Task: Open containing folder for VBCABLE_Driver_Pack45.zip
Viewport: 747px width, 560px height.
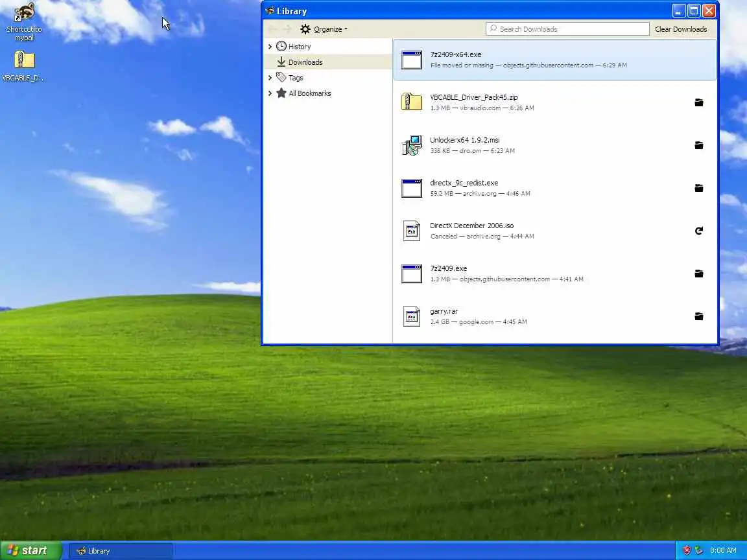Action: [x=698, y=102]
